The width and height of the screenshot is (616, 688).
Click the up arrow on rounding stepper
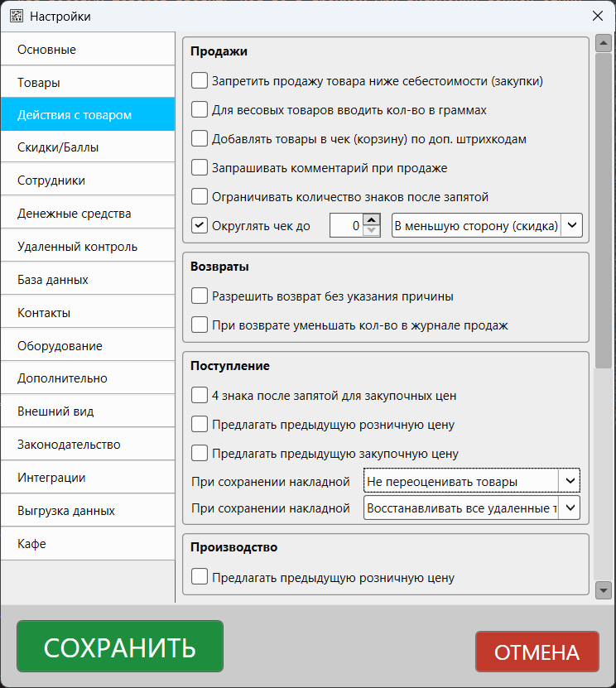[x=372, y=219]
